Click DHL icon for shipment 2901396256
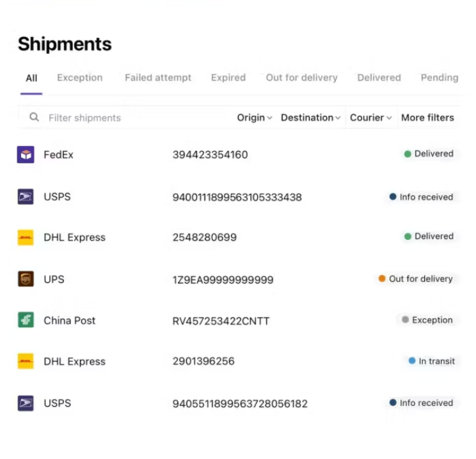 tap(26, 361)
